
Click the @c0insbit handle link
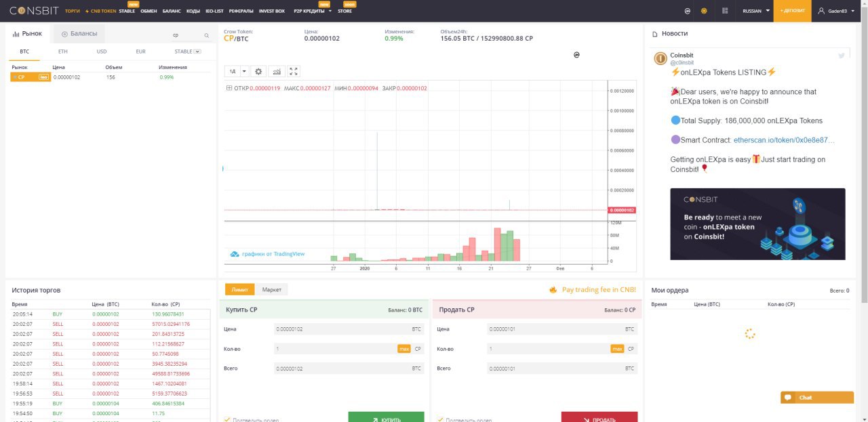click(x=682, y=62)
